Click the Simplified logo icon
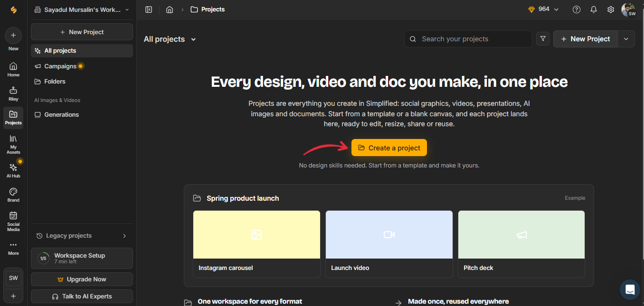Screen dimensions: 644x306 13,9
